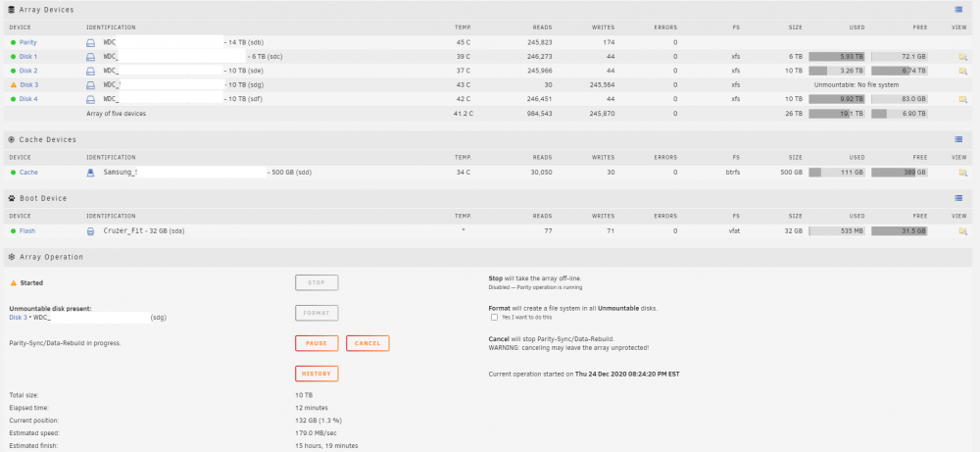Toggle Array Devices view list icon
Viewport: 980px width, 452px height.
(958, 10)
